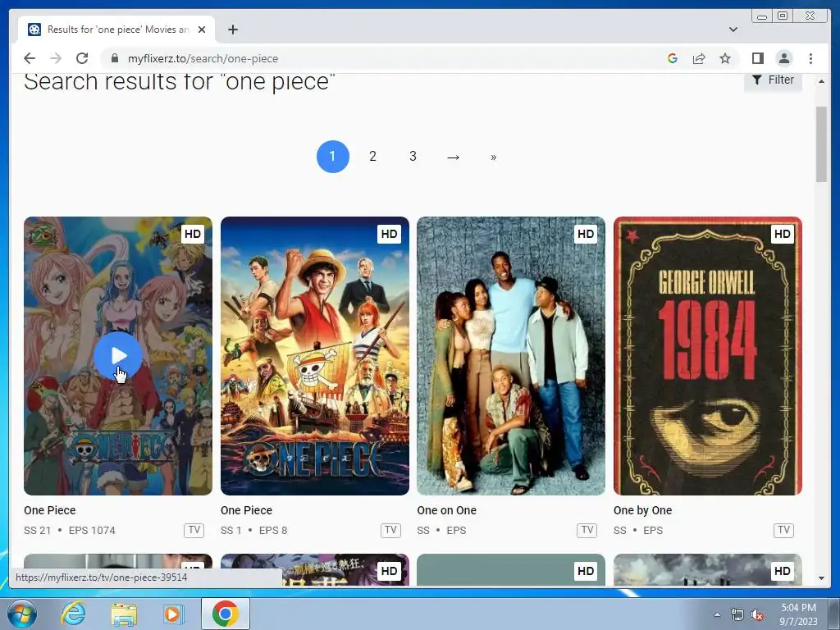Select the Results for 'one piece' tab
Image resolution: width=840 pixels, height=630 pixels.
tap(116, 30)
